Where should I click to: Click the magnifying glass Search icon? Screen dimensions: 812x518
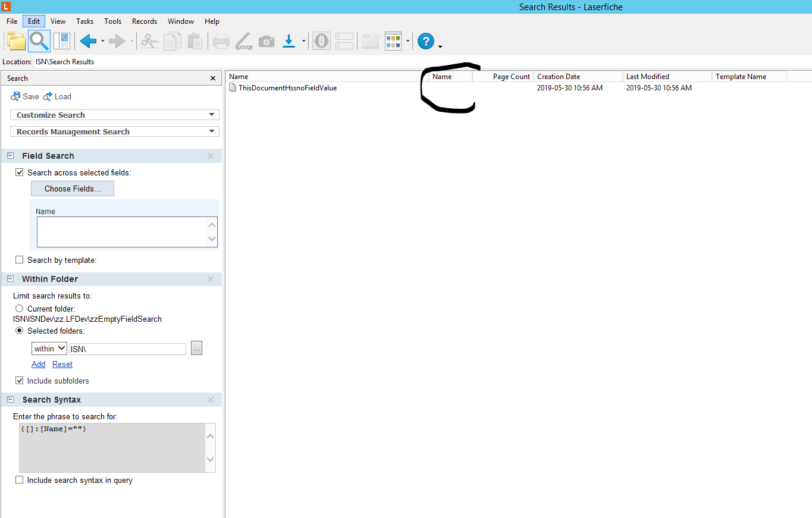[x=39, y=41]
